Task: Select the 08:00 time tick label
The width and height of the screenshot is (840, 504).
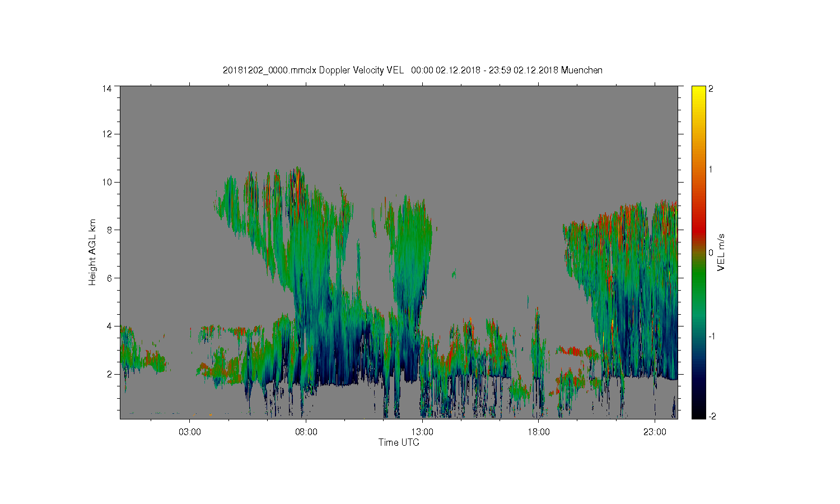Action: [x=306, y=432]
